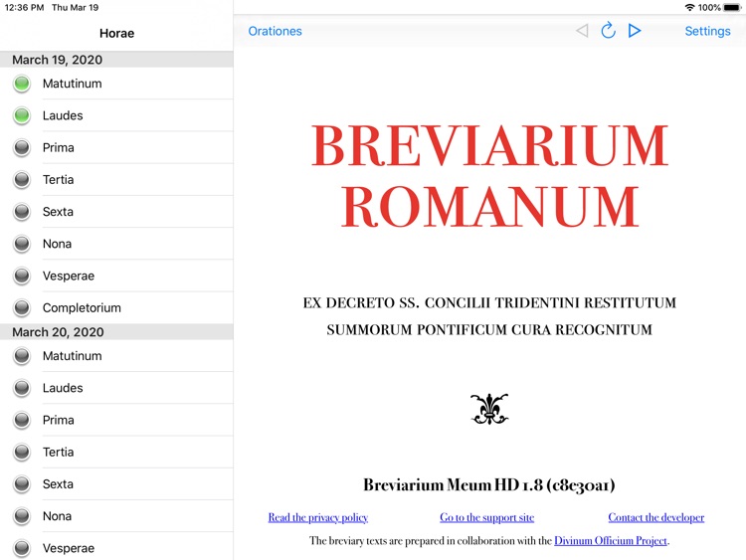
Task: Open Laudes under March 20
Action: tap(116, 388)
